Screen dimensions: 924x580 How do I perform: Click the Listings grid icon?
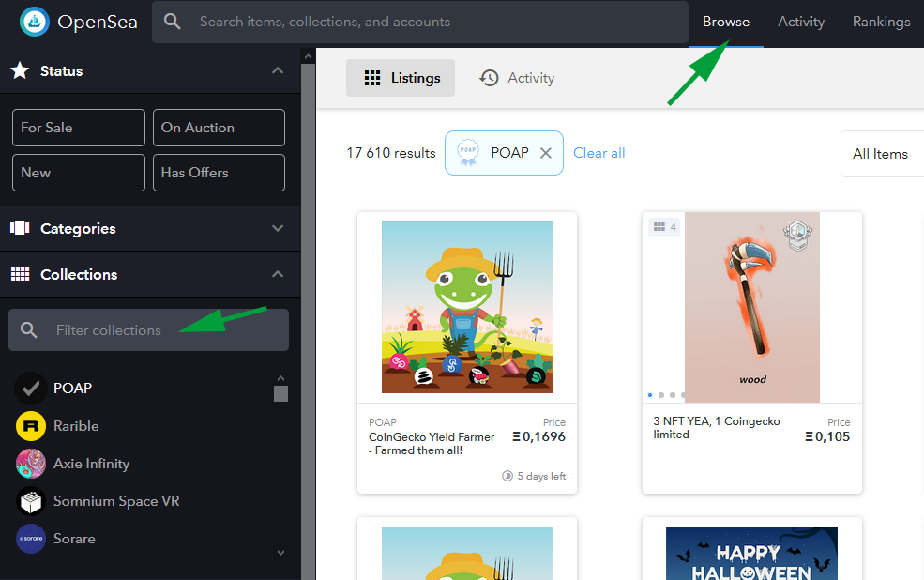[372, 78]
